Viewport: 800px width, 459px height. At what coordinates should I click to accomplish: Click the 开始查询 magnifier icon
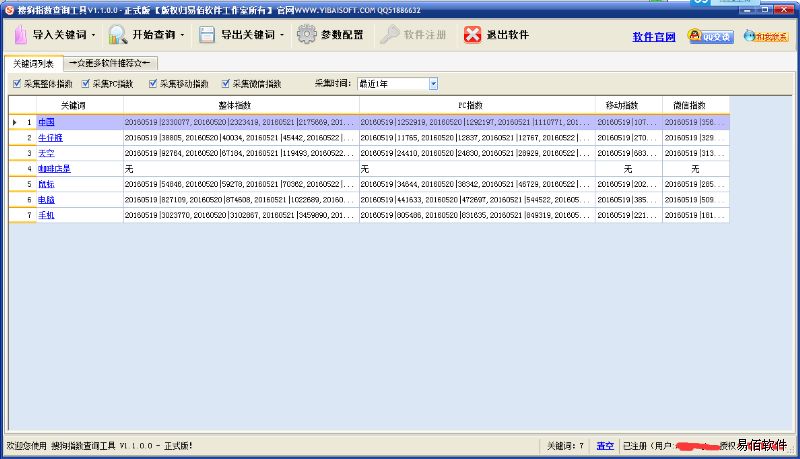[x=117, y=35]
